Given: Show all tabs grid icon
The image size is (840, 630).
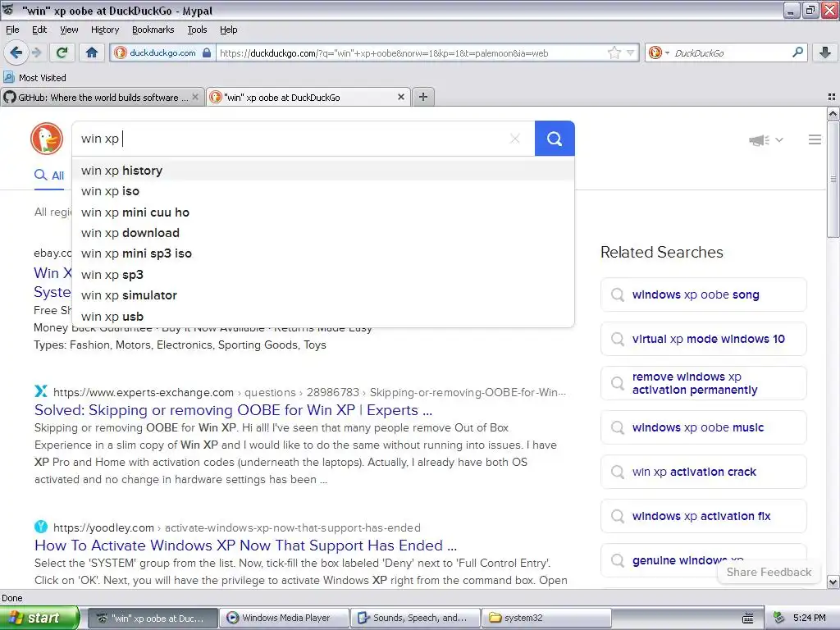Looking at the screenshot, I should [832, 97].
